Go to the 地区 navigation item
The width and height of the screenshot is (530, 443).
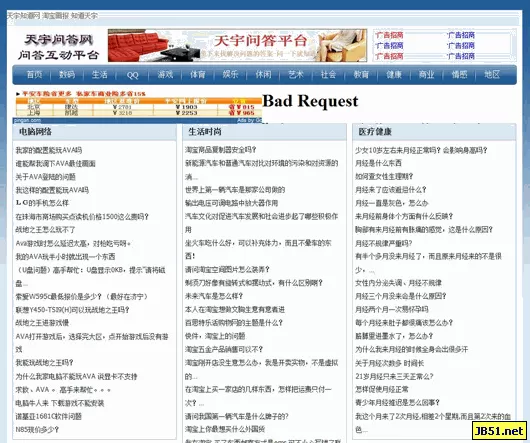492,74
